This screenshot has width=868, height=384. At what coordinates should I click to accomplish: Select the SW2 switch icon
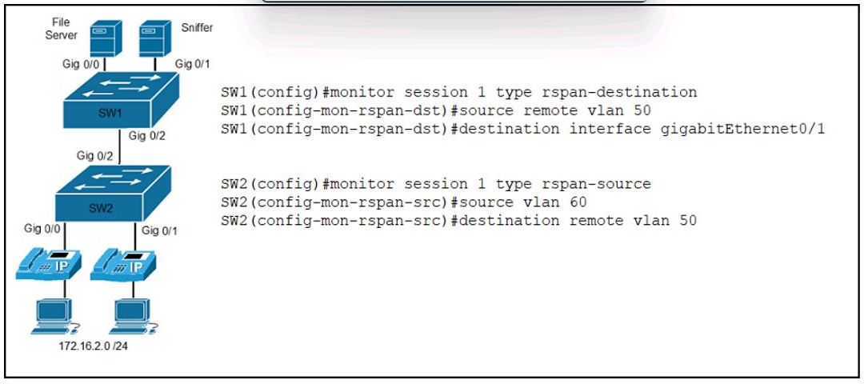pos(113,193)
